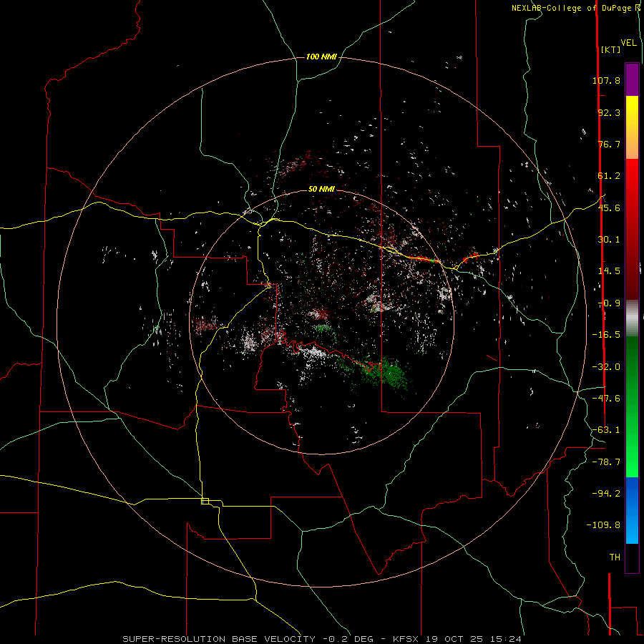Click the -47.6 velocity scale value
Viewport: 644px width, 644px height.
point(606,399)
